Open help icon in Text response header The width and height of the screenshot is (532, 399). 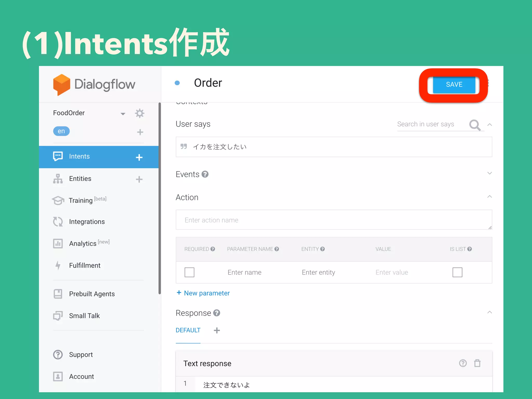[463, 363]
